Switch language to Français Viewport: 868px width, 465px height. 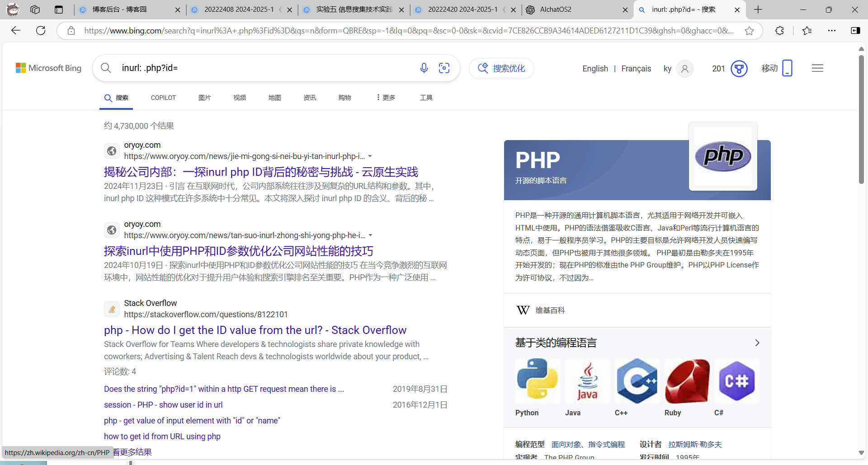click(x=636, y=69)
